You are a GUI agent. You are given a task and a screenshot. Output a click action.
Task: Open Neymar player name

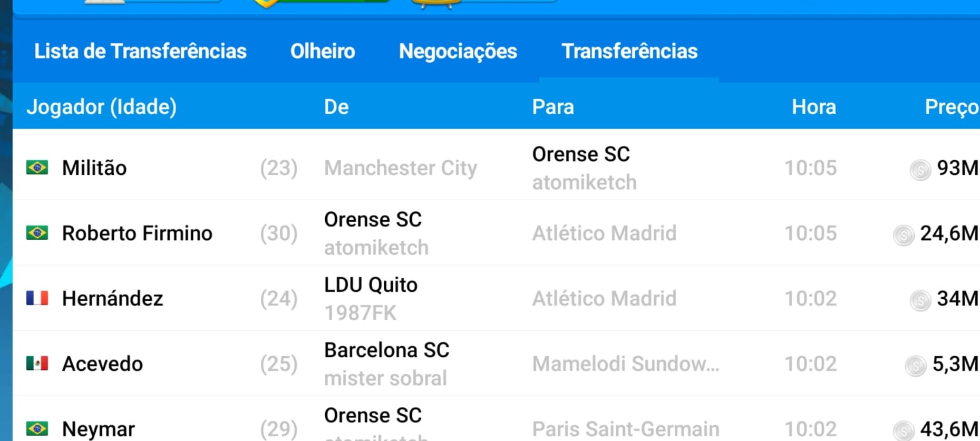pyautogui.click(x=98, y=429)
